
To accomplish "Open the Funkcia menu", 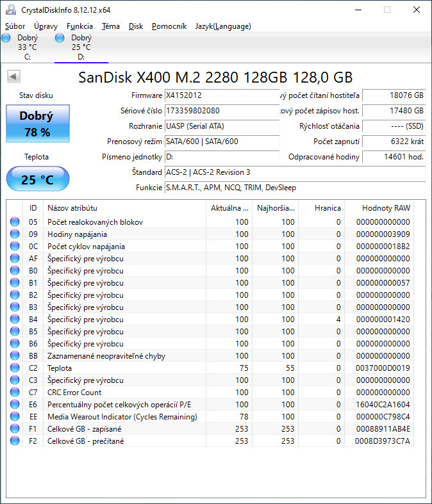I will point(79,26).
